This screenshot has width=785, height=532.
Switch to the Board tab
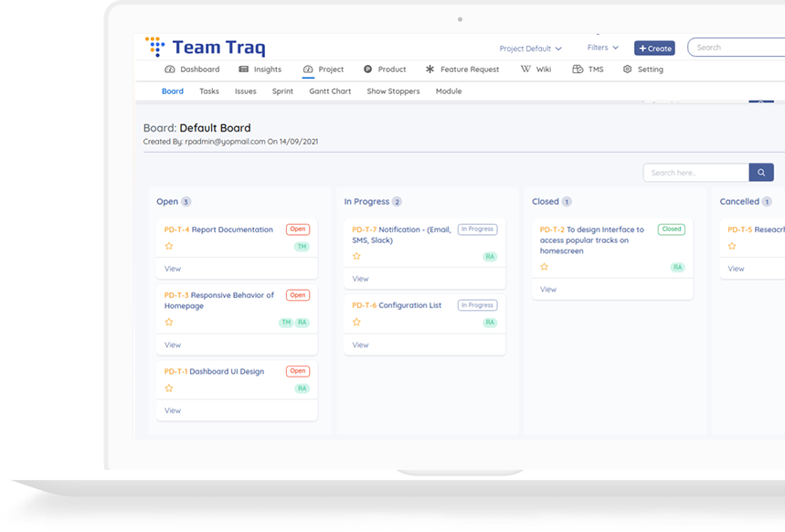point(173,91)
